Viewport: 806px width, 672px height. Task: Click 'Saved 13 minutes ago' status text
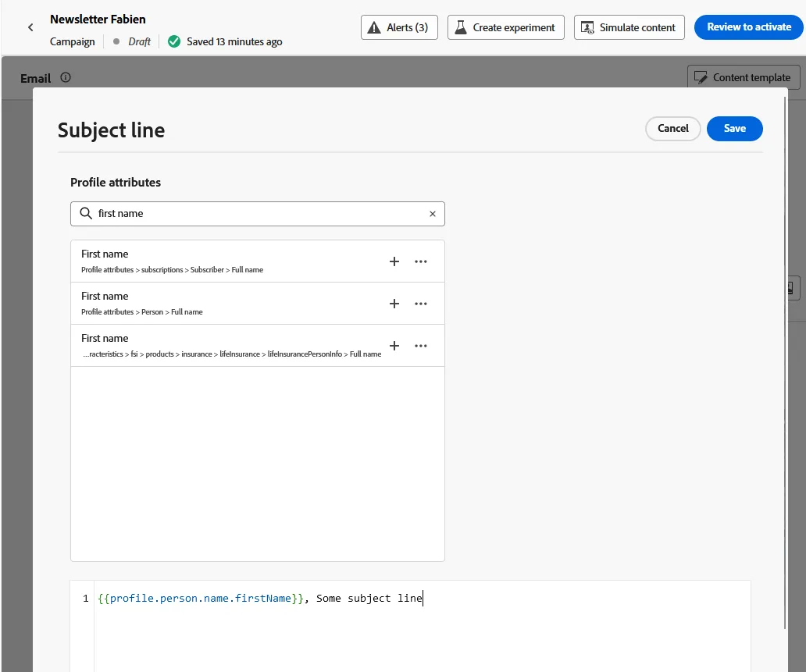click(234, 41)
